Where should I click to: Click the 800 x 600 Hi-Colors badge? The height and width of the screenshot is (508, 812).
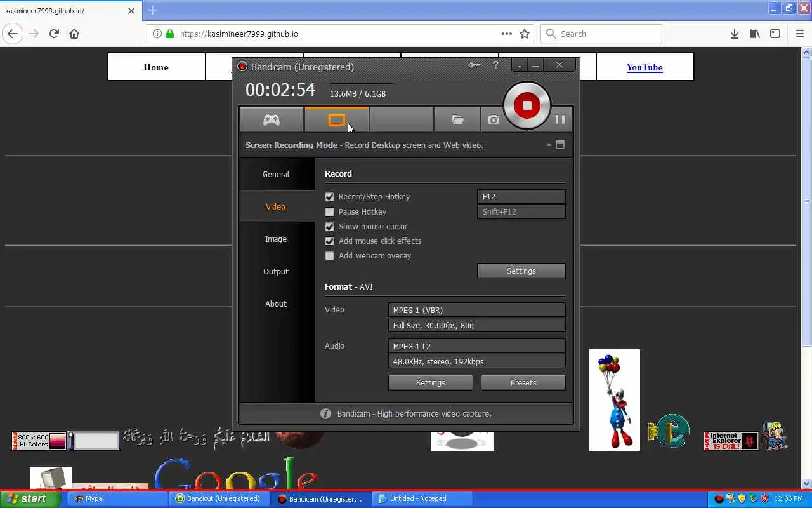click(39, 441)
